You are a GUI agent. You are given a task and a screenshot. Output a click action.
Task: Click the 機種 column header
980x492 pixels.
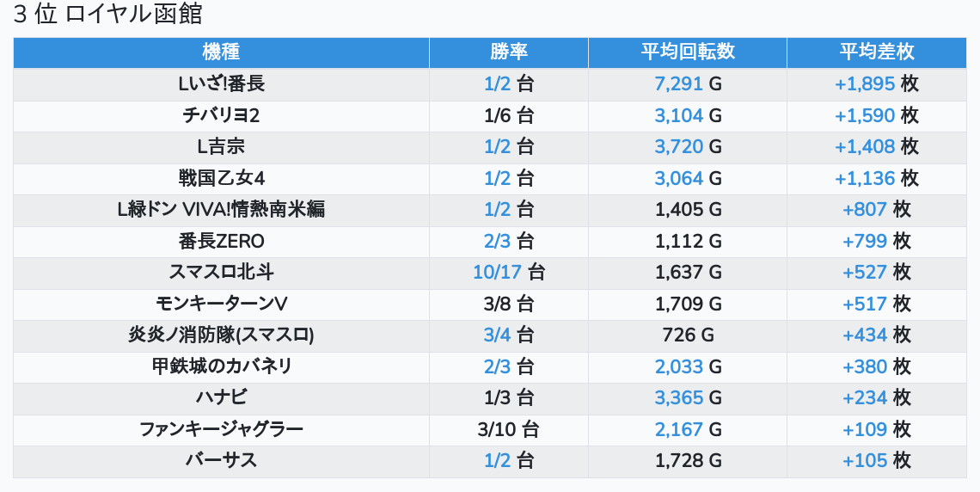tap(221, 52)
